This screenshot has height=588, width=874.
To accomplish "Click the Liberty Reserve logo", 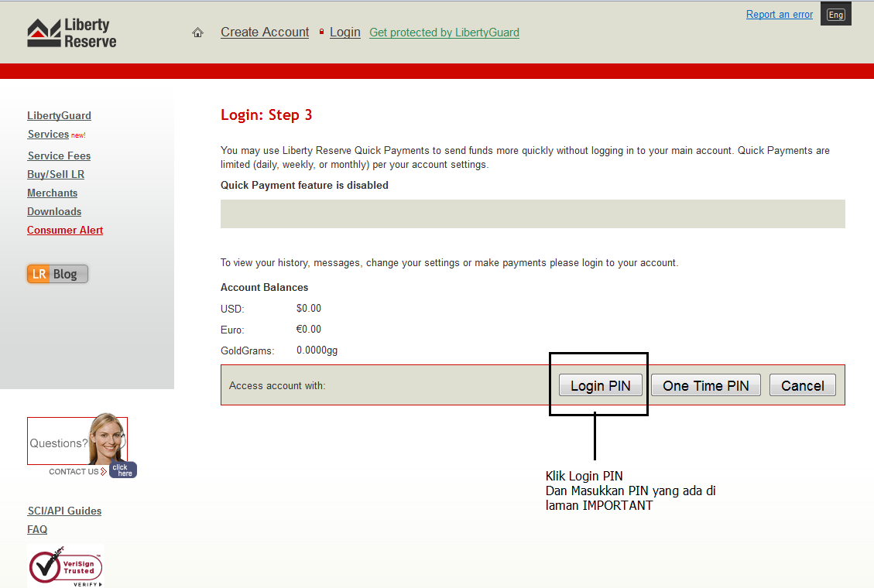I will click(72, 32).
